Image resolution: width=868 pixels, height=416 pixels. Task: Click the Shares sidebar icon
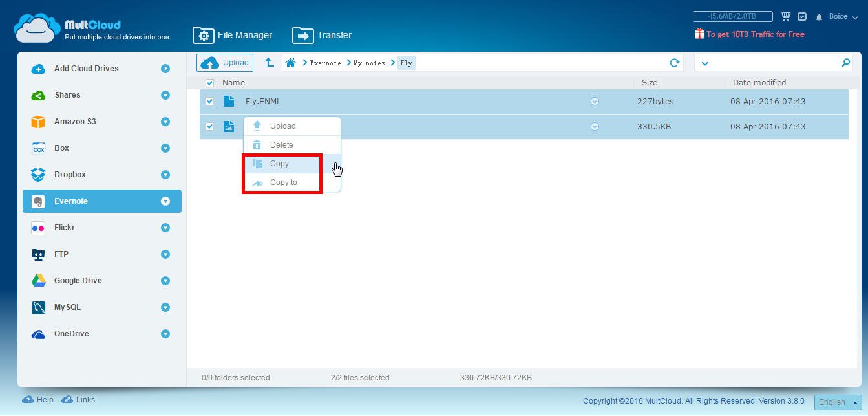pos(38,95)
